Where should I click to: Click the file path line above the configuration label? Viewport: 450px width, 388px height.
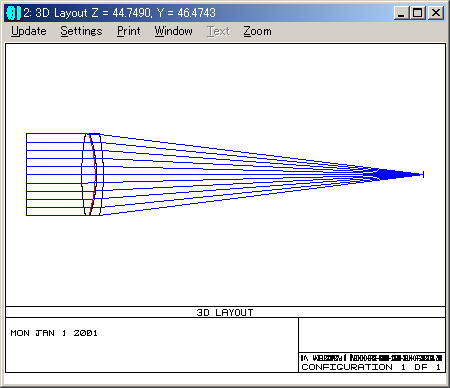tap(372, 358)
